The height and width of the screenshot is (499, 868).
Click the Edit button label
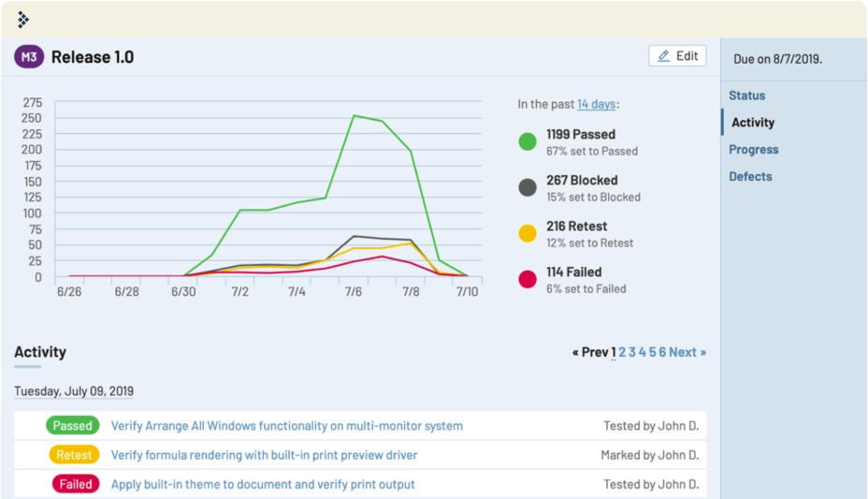click(x=687, y=56)
